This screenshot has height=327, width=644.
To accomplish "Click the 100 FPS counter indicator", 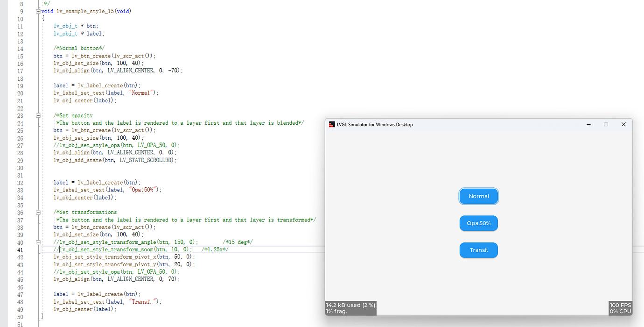I will click(620, 305).
